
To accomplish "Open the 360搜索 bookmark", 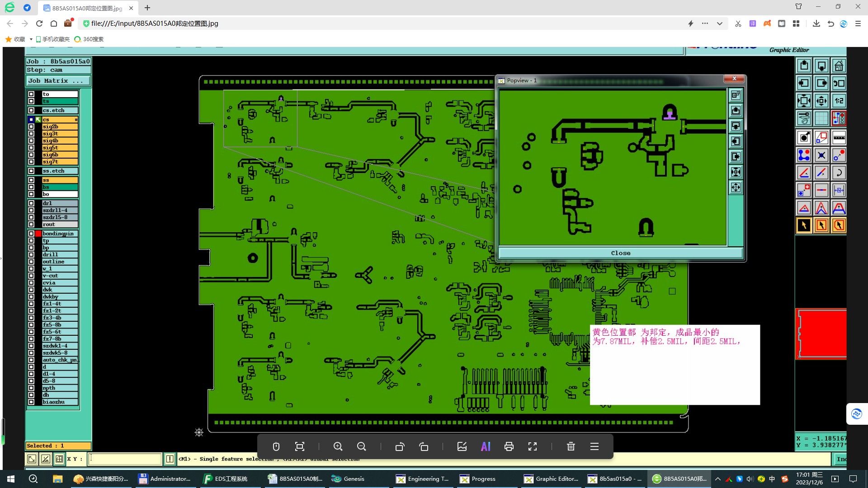I will pyautogui.click(x=89, y=39).
